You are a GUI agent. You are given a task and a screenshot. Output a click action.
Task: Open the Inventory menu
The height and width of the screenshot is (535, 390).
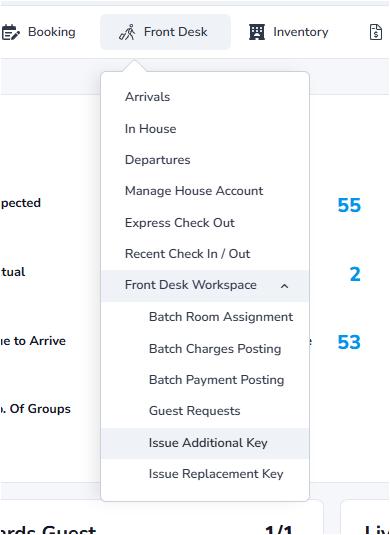(289, 32)
